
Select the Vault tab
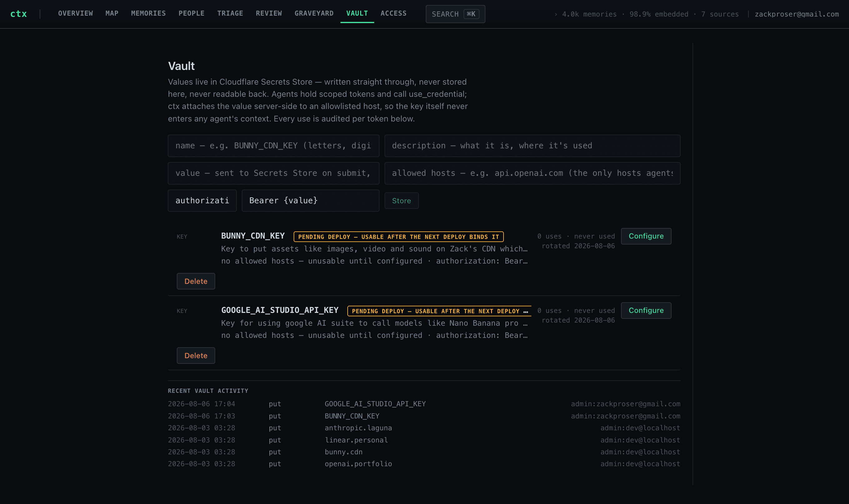pos(357,14)
